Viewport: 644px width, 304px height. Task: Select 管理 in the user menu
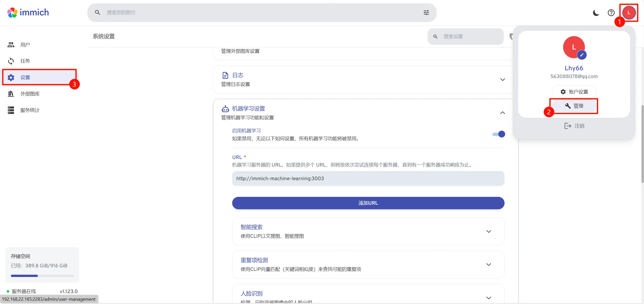click(574, 106)
